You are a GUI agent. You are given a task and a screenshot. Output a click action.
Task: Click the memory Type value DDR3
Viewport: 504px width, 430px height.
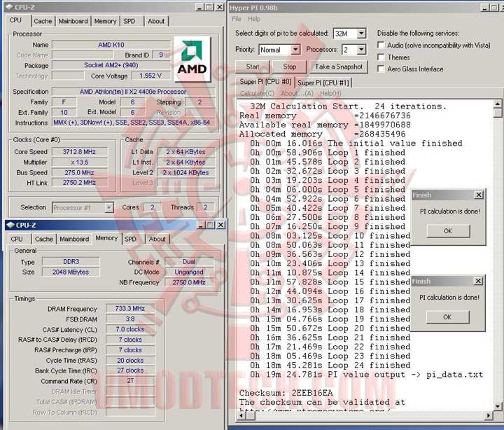(x=71, y=262)
